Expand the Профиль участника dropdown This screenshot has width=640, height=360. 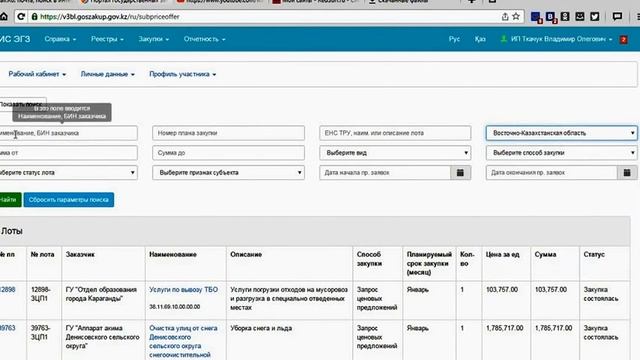pos(182,74)
